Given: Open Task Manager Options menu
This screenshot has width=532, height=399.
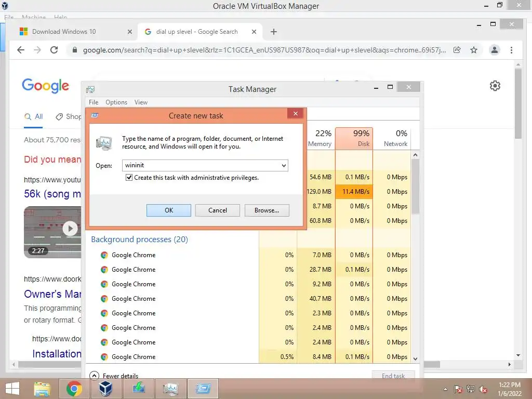Looking at the screenshot, I should click(x=116, y=102).
